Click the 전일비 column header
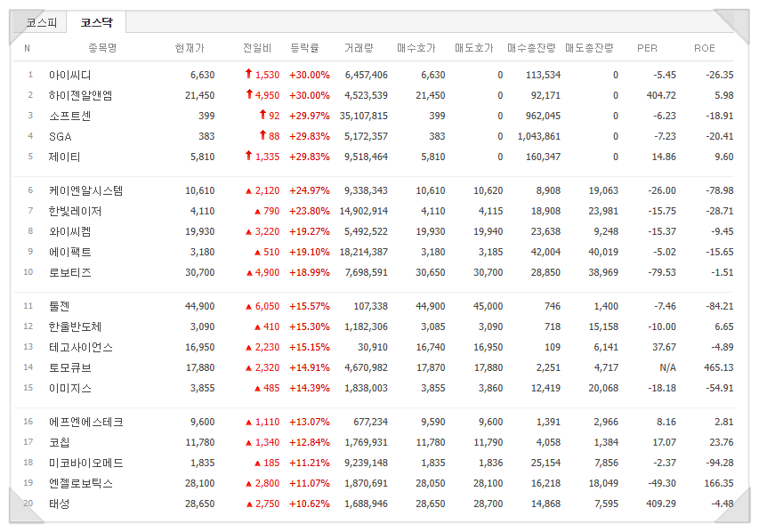 point(257,48)
